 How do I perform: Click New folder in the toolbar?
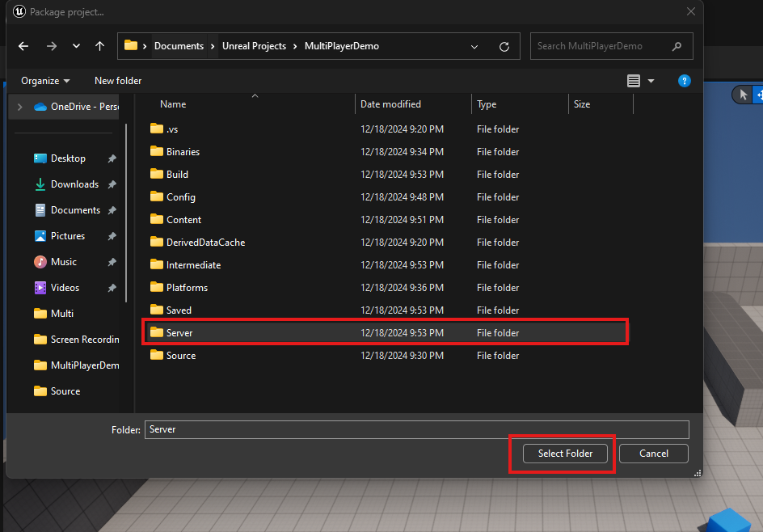118,81
